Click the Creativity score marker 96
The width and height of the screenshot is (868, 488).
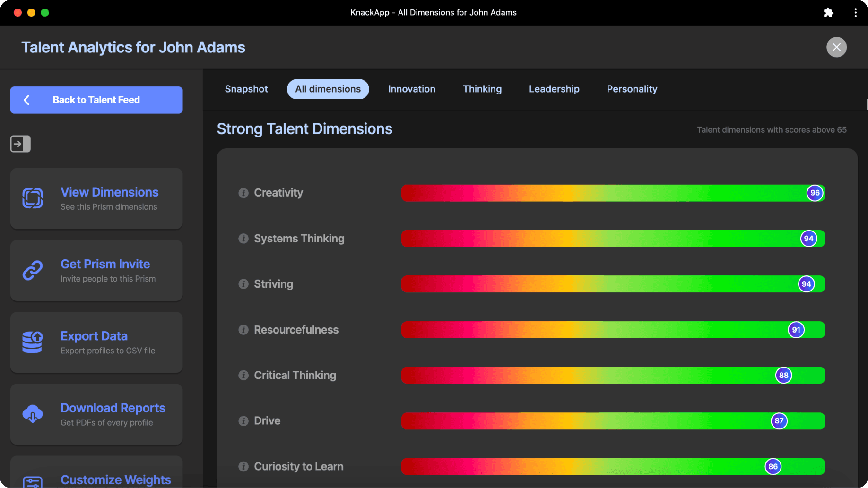(x=815, y=193)
